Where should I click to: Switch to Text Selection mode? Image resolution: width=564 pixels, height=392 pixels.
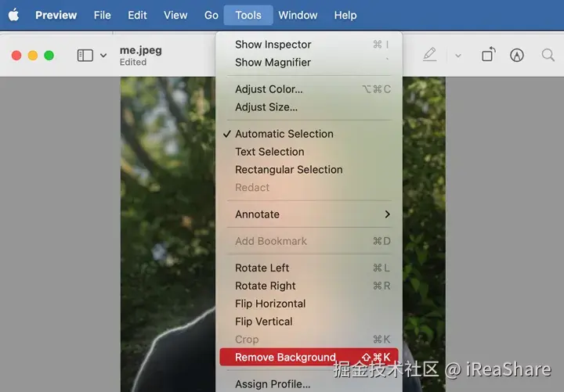tap(309, 152)
